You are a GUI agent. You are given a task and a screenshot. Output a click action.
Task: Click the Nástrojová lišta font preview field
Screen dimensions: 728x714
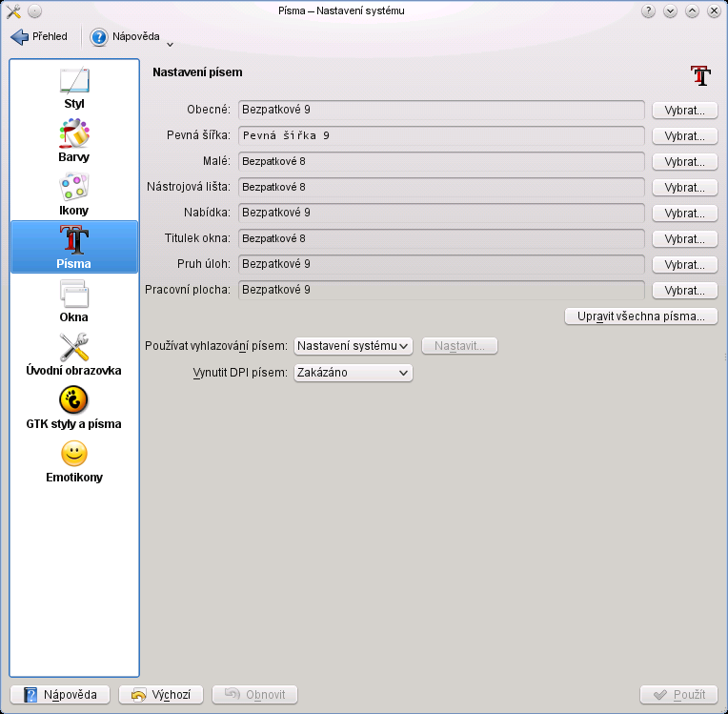pos(441,187)
